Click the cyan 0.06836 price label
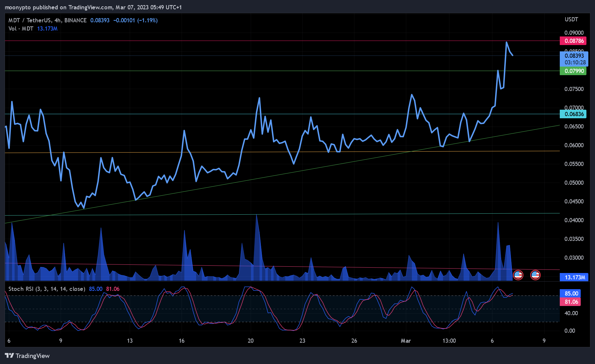The image size is (595, 364). pyautogui.click(x=573, y=114)
